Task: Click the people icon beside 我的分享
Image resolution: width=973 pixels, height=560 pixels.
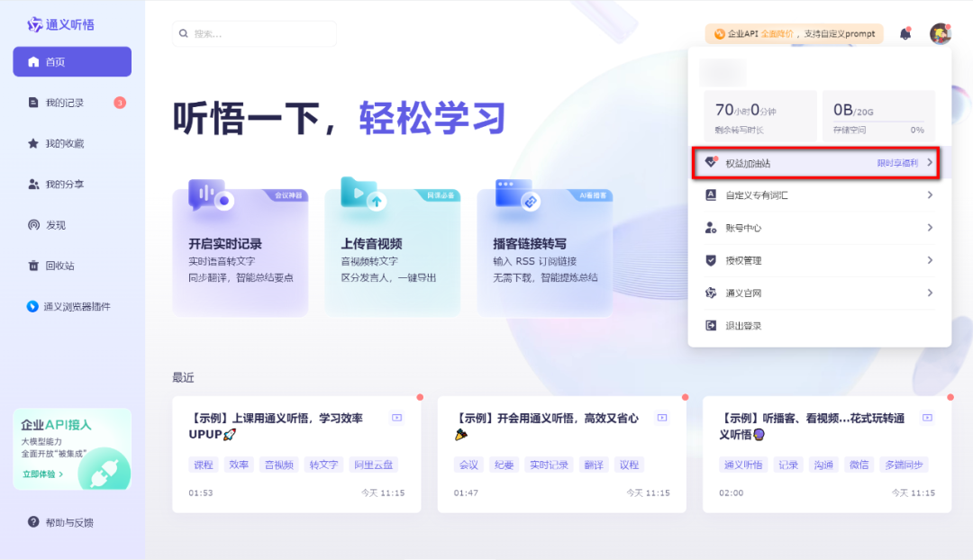Action: click(33, 185)
